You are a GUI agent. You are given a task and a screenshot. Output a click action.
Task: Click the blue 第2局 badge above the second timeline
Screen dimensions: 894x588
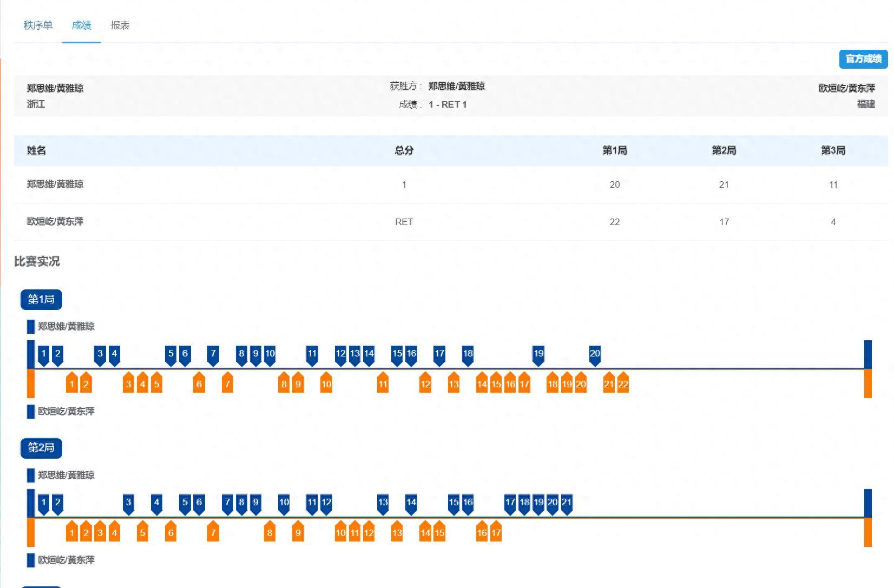coord(41,448)
